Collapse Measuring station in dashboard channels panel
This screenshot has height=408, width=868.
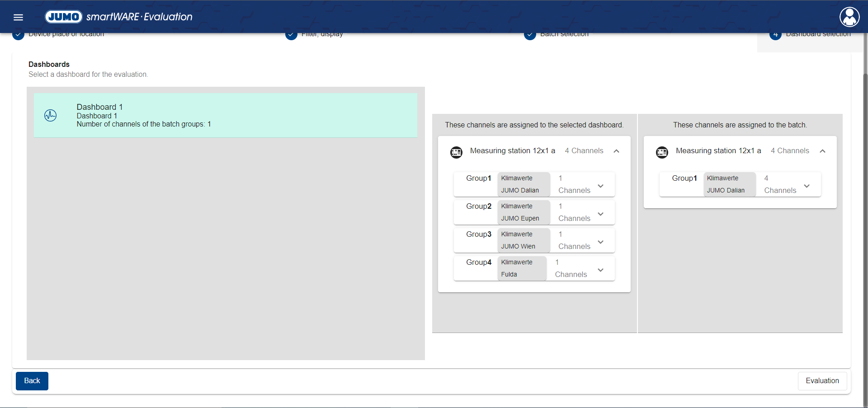coord(616,151)
